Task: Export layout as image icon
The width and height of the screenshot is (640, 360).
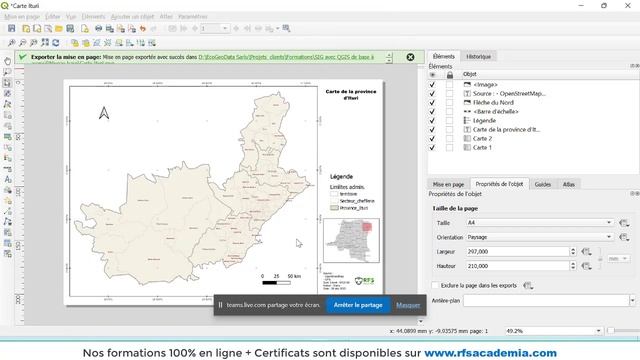Action: pos(109,28)
